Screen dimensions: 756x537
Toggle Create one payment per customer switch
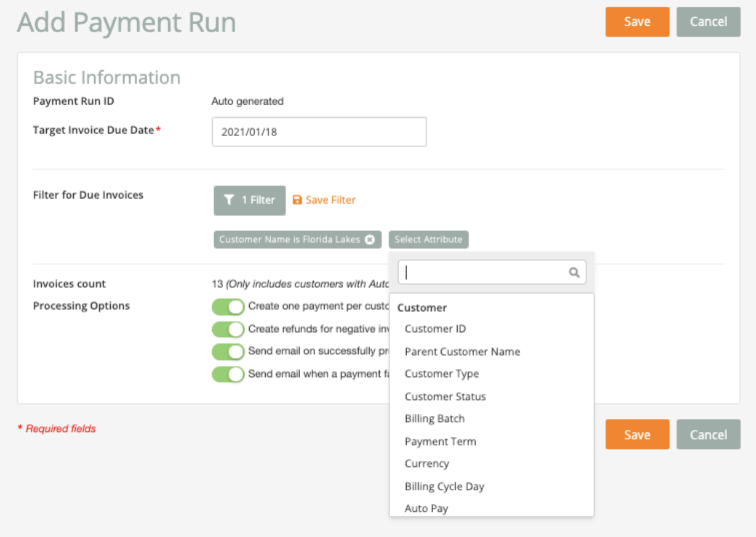coord(228,306)
